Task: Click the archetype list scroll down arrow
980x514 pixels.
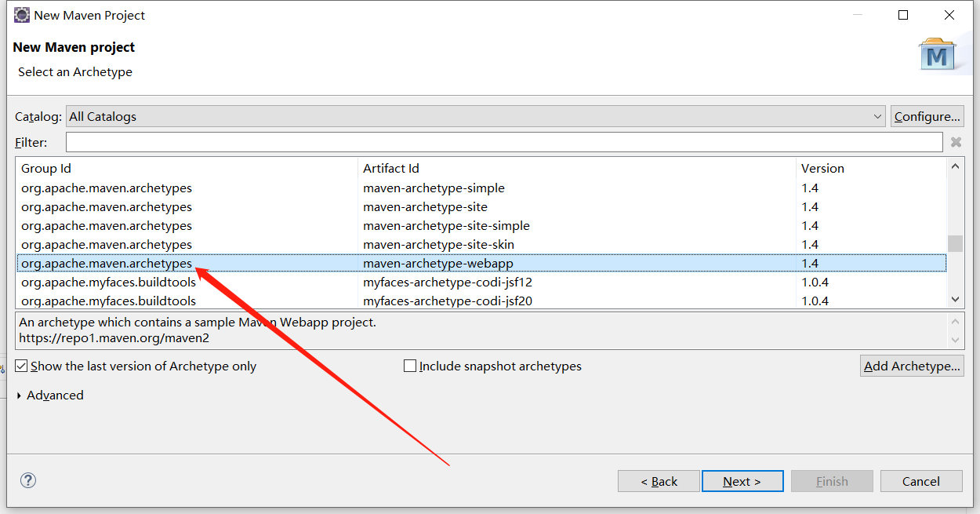Action: click(x=955, y=300)
